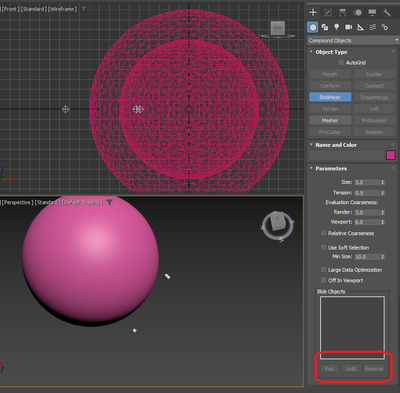Viewport: 400px width, 393px height.
Task: Click the Terrain button
Action: [x=330, y=109]
